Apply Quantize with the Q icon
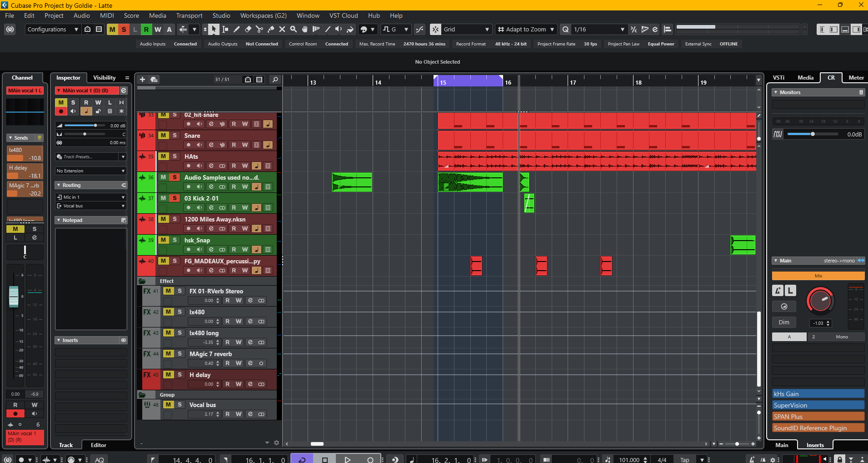Screen dimensions: 868x463 pyautogui.click(x=565, y=30)
